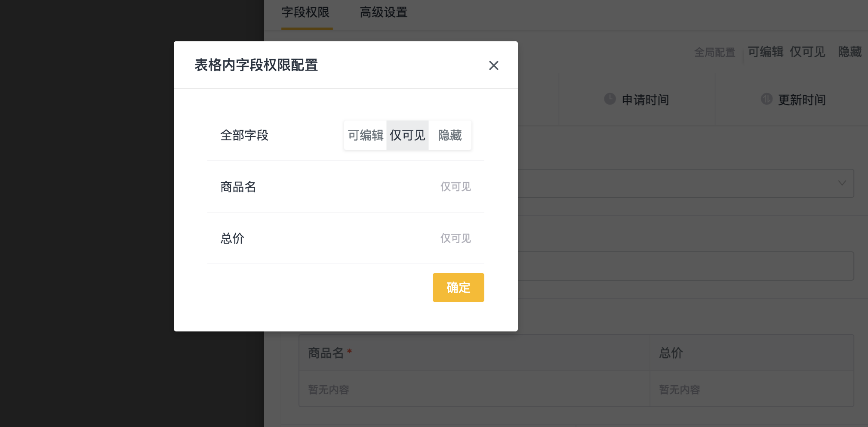This screenshot has height=427, width=868.
Task: Set global config to 隐藏 in background
Action: pyautogui.click(x=850, y=52)
